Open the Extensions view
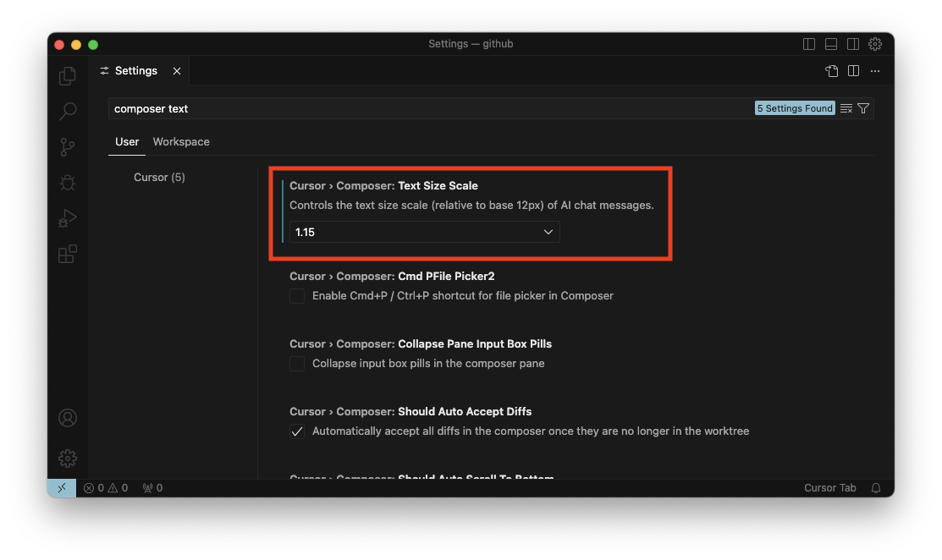Viewport: 942px width, 560px height. coord(68,254)
